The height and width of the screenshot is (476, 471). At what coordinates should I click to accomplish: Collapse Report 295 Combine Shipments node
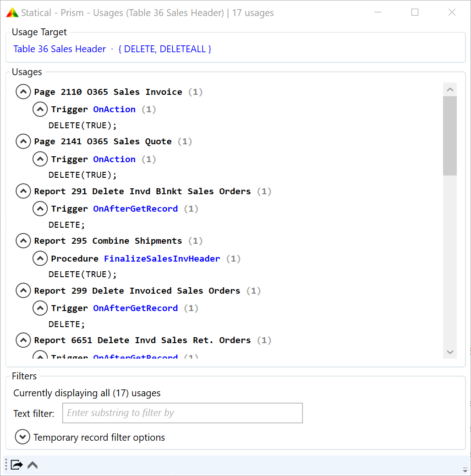23,241
